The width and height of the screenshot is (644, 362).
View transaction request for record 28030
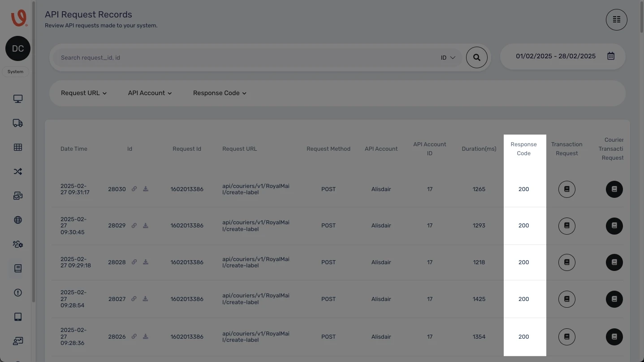567,189
